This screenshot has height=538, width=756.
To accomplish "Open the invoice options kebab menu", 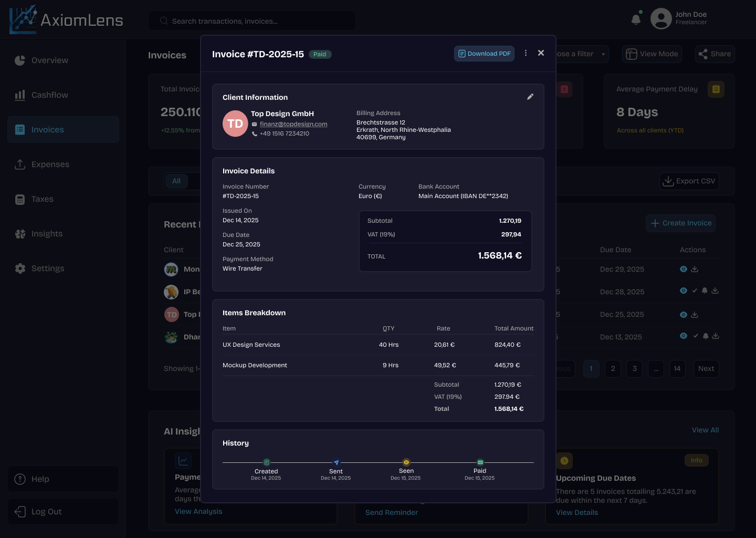I will (526, 53).
